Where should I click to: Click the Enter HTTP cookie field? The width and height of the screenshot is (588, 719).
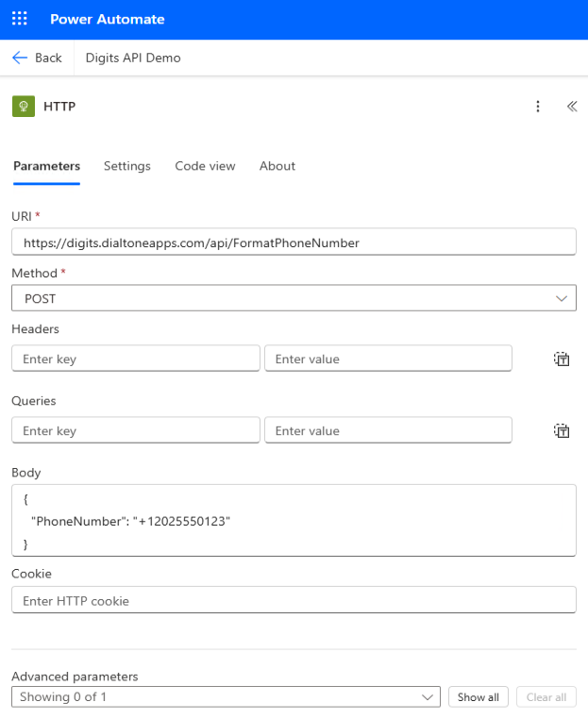pyautogui.click(x=294, y=600)
